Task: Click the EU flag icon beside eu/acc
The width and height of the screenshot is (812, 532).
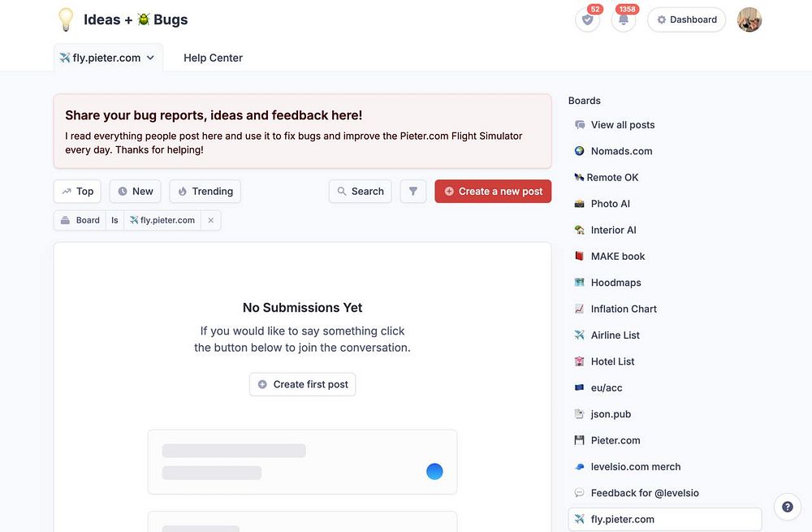Action: 580,388
